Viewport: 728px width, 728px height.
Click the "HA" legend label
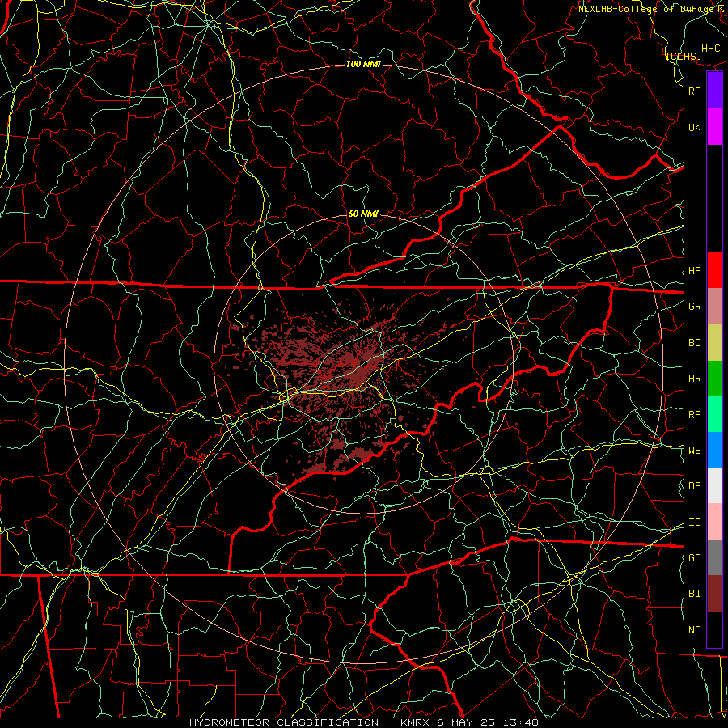695,271
